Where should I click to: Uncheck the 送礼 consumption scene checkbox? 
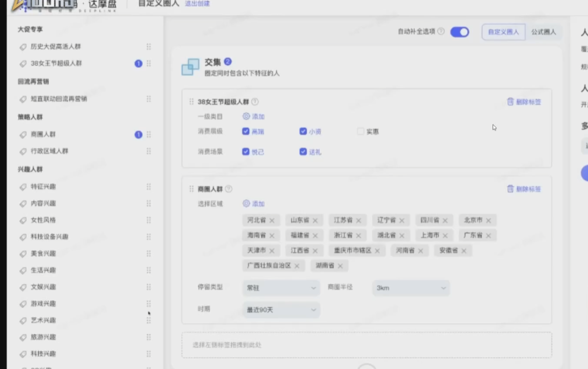click(303, 152)
